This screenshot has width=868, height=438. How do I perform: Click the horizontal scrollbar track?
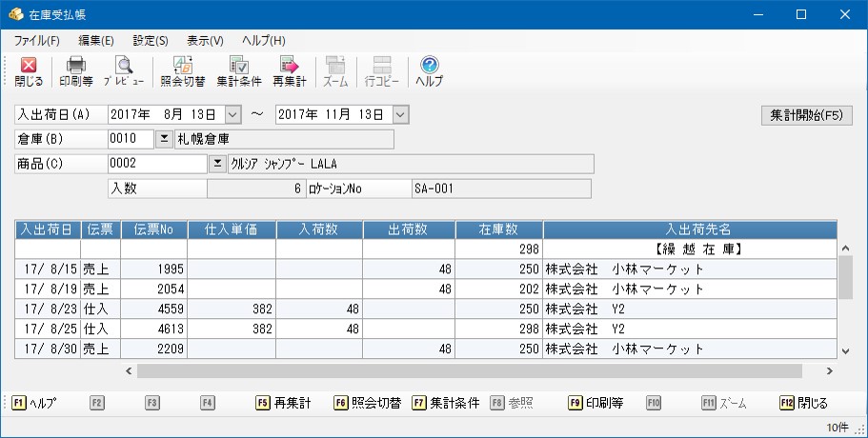[x=470, y=371]
